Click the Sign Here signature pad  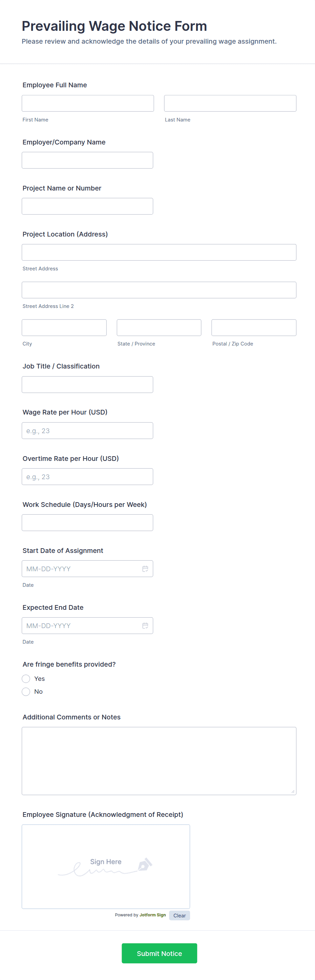tap(106, 867)
